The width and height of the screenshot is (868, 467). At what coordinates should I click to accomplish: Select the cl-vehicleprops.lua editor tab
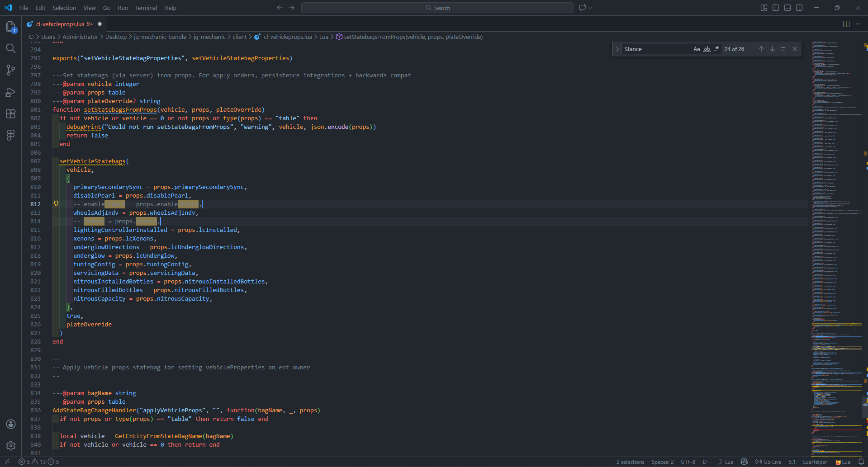tap(60, 24)
